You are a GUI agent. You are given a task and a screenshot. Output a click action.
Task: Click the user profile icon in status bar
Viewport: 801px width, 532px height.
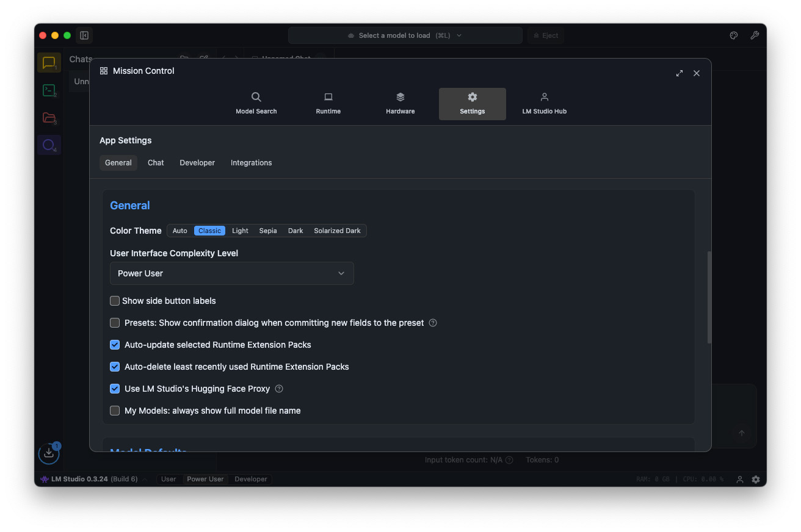pos(740,480)
